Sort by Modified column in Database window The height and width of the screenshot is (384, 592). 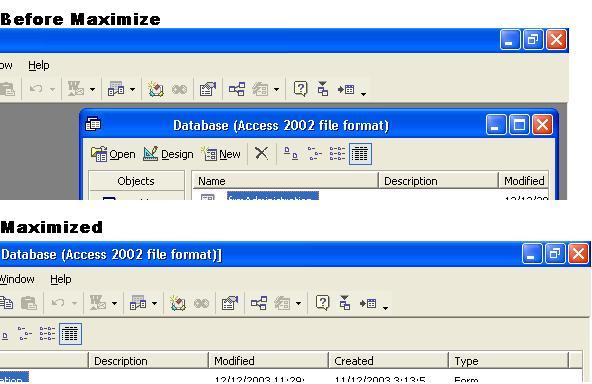(x=524, y=181)
